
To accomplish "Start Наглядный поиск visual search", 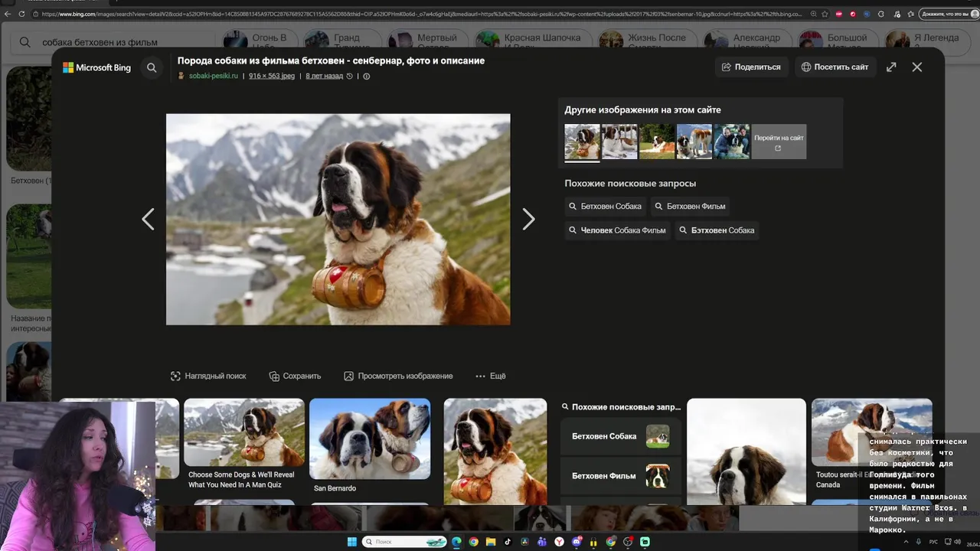I will (x=208, y=376).
